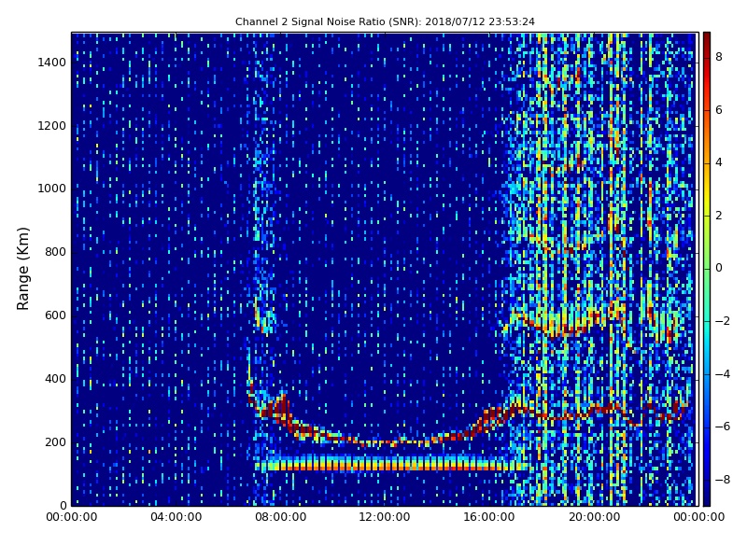Click the 1000 range tick label

52,189
